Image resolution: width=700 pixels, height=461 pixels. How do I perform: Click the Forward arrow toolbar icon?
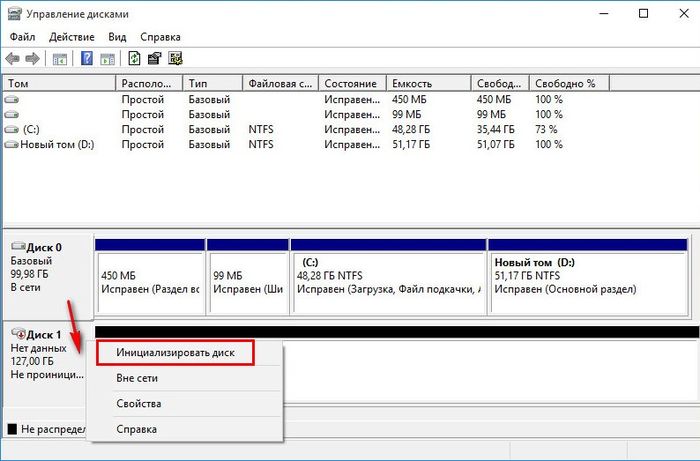point(32,58)
